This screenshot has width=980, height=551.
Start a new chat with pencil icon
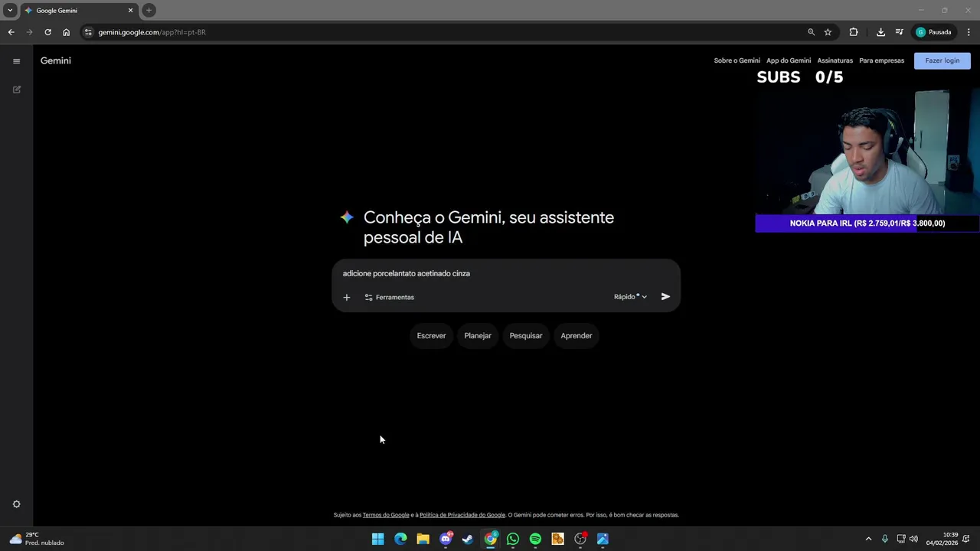pyautogui.click(x=17, y=90)
